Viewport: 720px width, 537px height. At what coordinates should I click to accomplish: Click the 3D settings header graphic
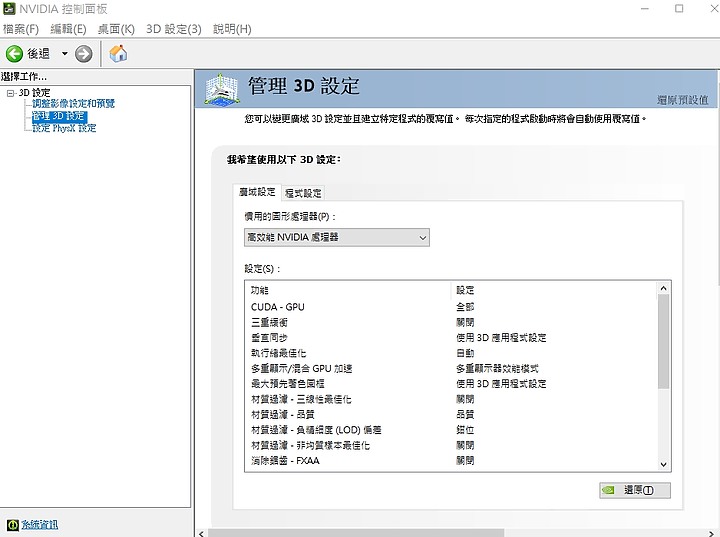pyautogui.click(x=222, y=89)
